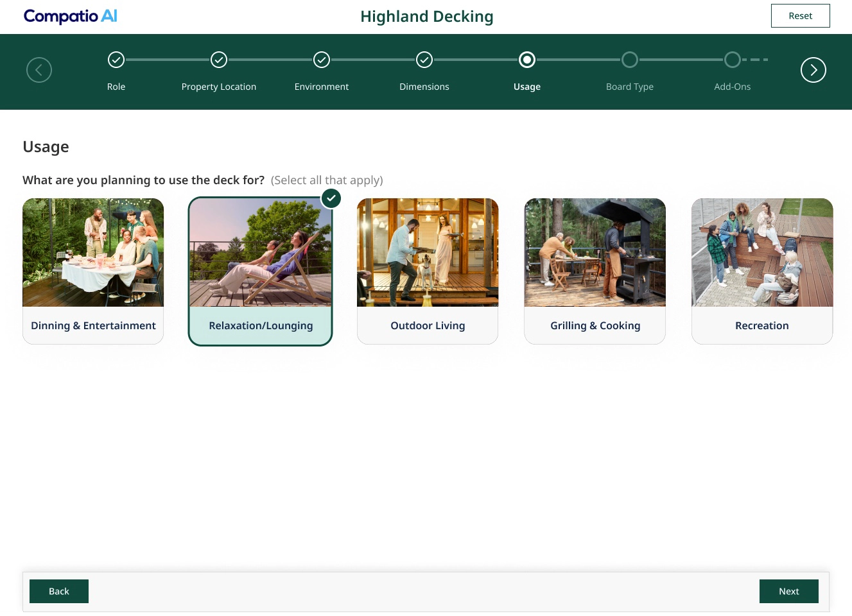
Task: Open the Board Type step label
Action: pyautogui.click(x=630, y=87)
